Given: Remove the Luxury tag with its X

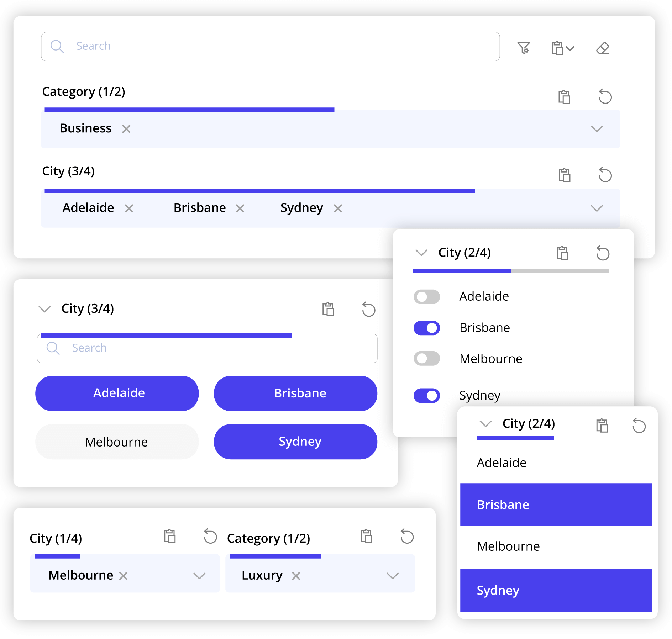Looking at the screenshot, I should [296, 576].
